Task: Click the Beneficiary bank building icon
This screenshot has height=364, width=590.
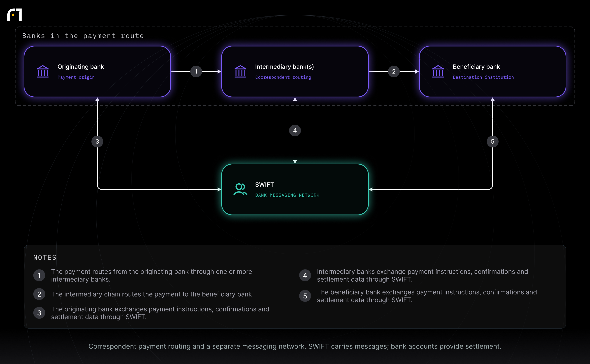Action: pyautogui.click(x=438, y=72)
